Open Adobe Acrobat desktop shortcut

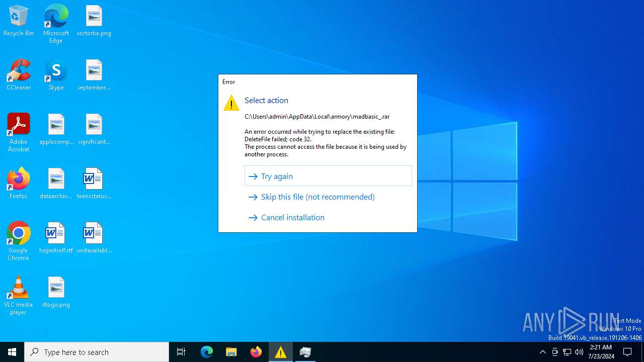tap(19, 133)
